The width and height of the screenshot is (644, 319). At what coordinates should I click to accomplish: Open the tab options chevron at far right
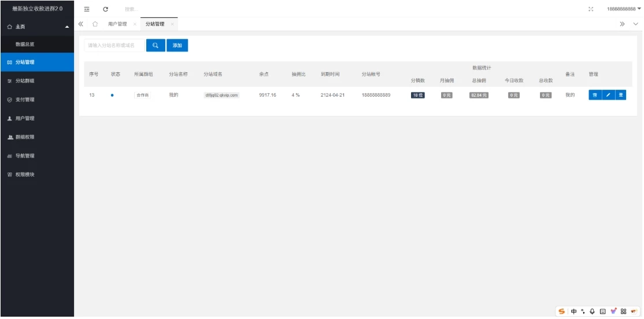(636, 24)
